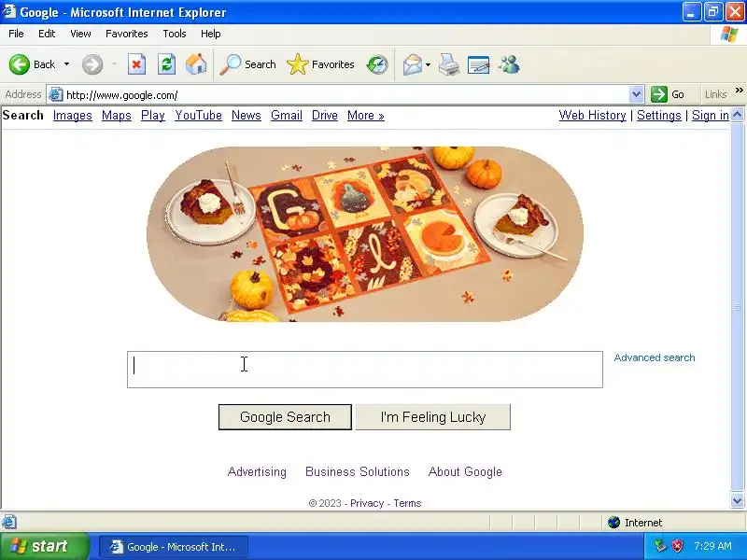
Task: Click the Advanced search link
Action: click(x=655, y=357)
